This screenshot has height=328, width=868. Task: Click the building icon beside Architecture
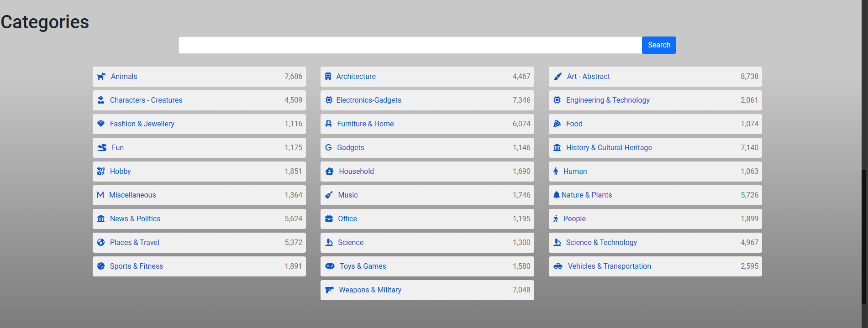[328, 77]
